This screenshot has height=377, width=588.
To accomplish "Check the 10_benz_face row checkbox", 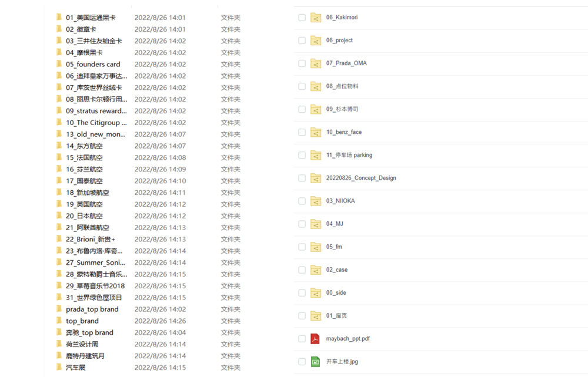I will coord(302,132).
